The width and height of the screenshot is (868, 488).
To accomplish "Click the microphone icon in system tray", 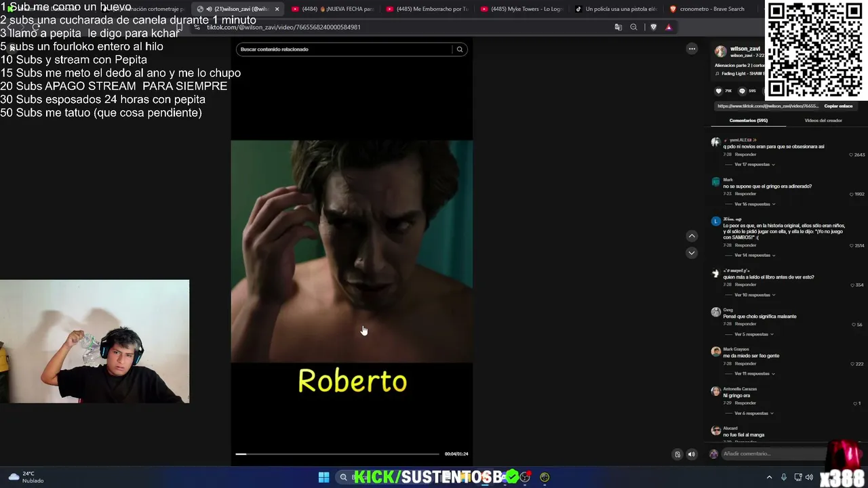I will click(784, 477).
